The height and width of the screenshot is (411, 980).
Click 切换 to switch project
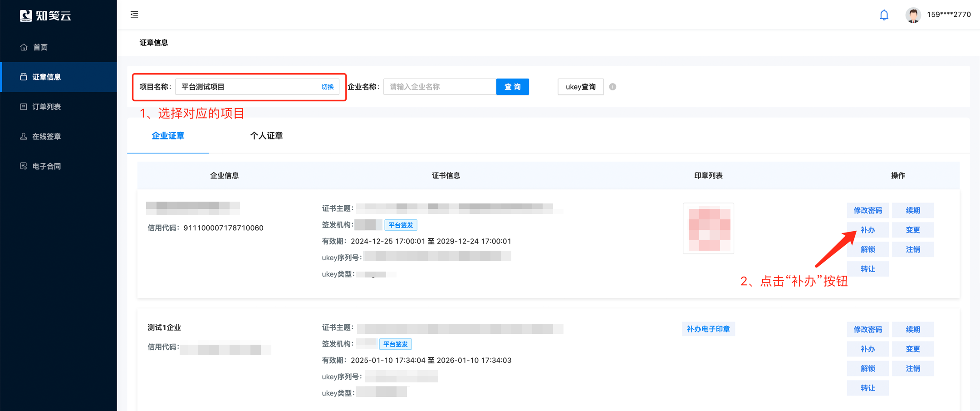[x=328, y=87]
